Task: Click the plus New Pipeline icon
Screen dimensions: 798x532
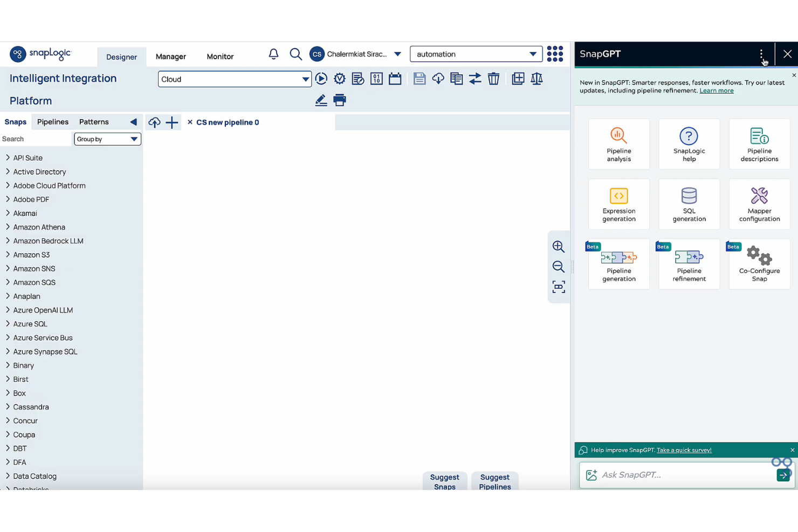Action: [x=171, y=122]
